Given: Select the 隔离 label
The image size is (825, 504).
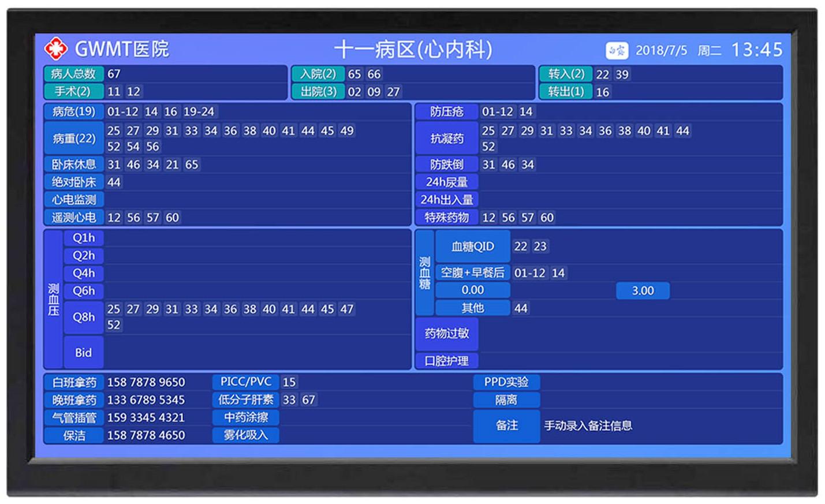Looking at the screenshot, I should pyautogui.click(x=506, y=400).
